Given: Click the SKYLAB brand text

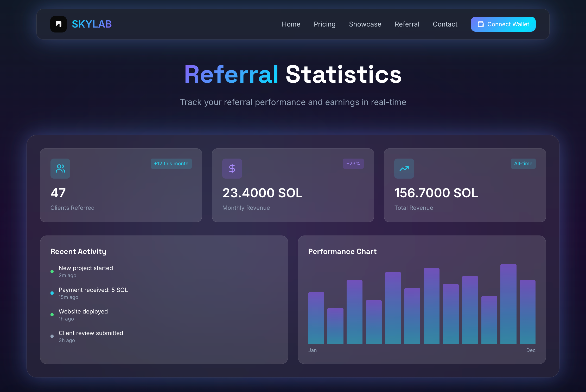Looking at the screenshot, I should [92, 24].
